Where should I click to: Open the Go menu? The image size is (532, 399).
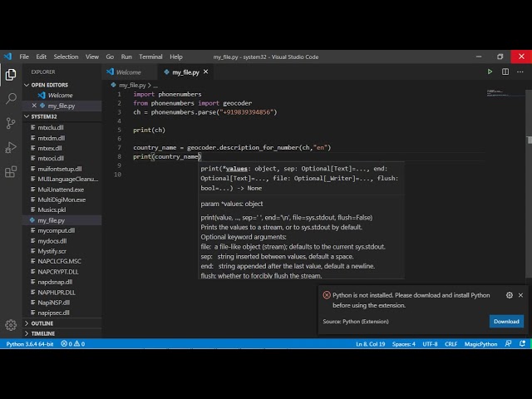pos(110,57)
